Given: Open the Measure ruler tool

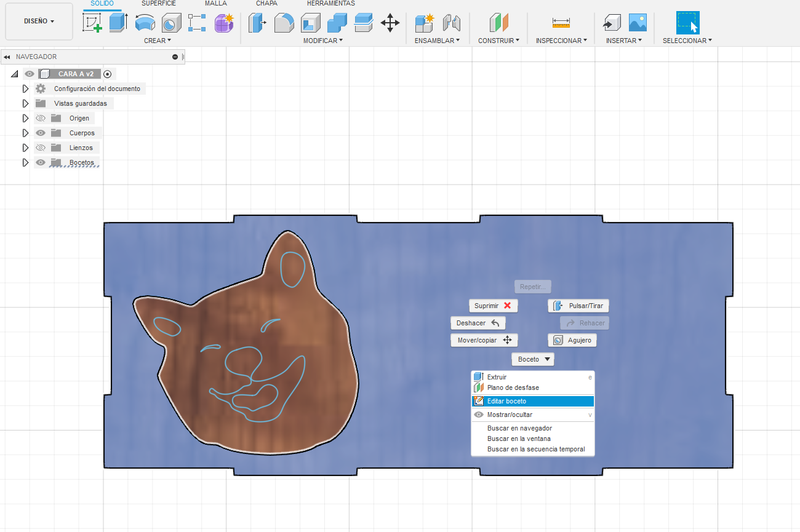Looking at the screenshot, I should pyautogui.click(x=561, y=23).
